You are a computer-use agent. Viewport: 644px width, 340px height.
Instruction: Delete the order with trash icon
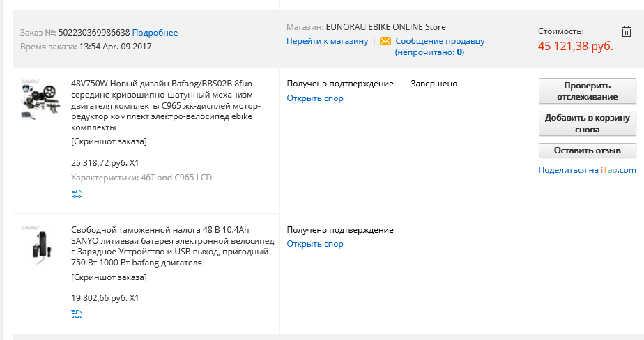tap(626, 31)
